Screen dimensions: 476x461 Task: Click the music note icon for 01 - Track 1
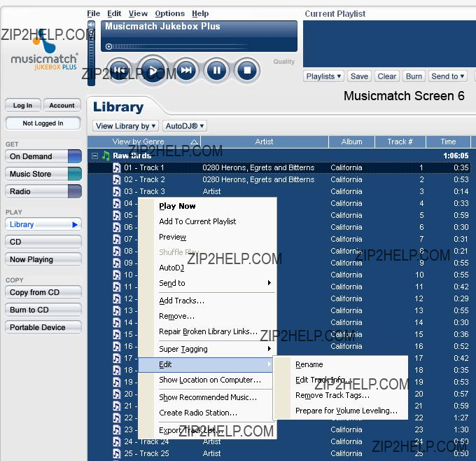pyautogui.click(x=117, y=167)
